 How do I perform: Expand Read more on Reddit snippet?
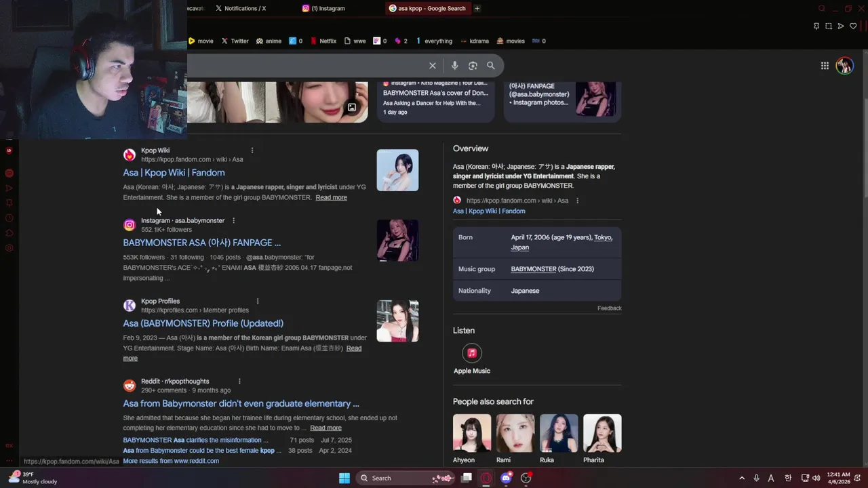click(325, 428)
